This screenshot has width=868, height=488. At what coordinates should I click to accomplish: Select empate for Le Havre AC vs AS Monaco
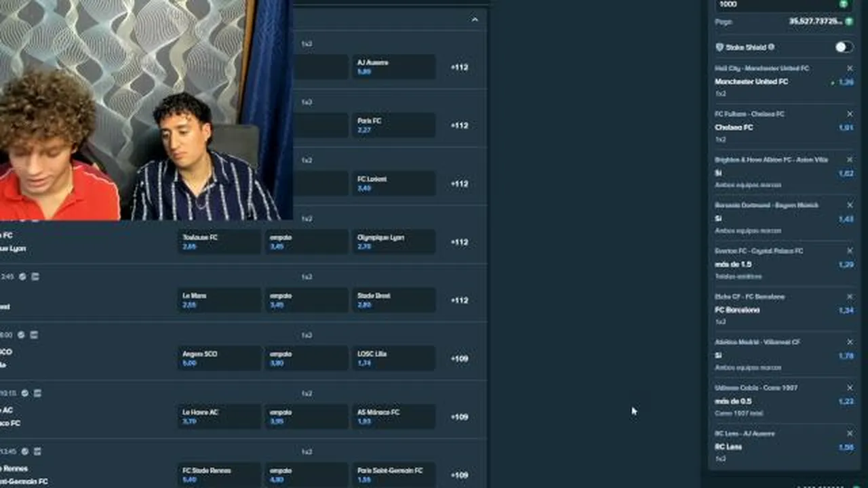[x=307, y=416]
